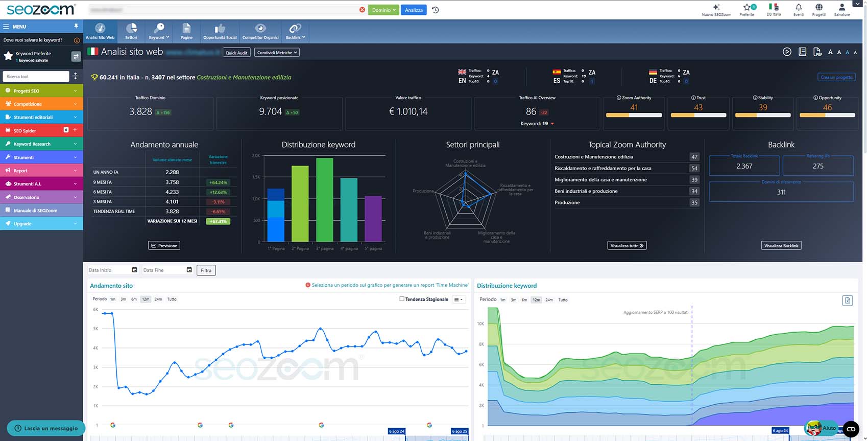This screenshot has height=441, width=868.
Task: Focus the Data Inizio date field
Action: click(x=112, y=270)
